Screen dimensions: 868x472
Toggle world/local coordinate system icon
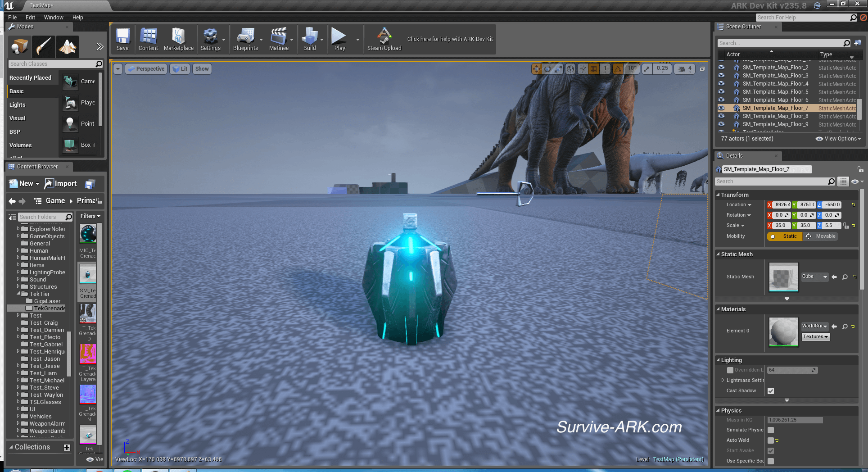click(x=570, y=69)
